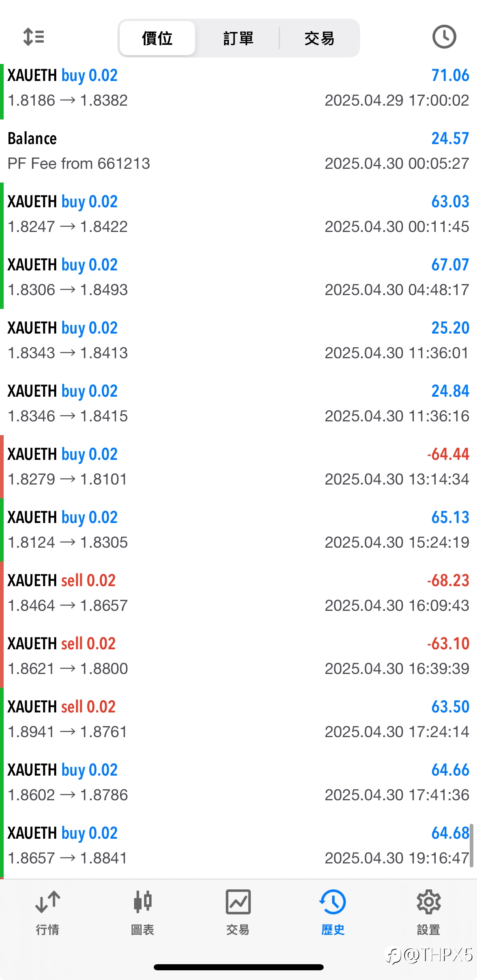This screenshot has width=477, height=980.
Task: Switch to the 價位 tab
Action: (x=157, y=38)
